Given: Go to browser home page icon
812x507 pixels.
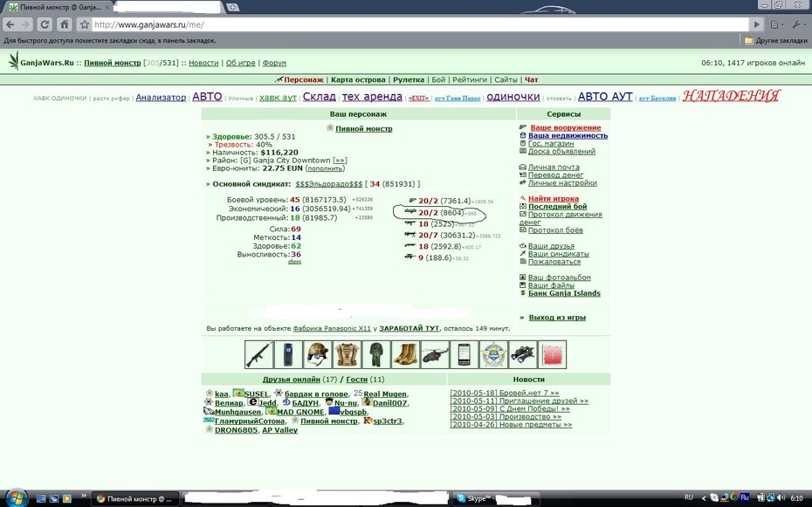Looking at the screenshot, I should pyautogui.click(x=65, y=24).
